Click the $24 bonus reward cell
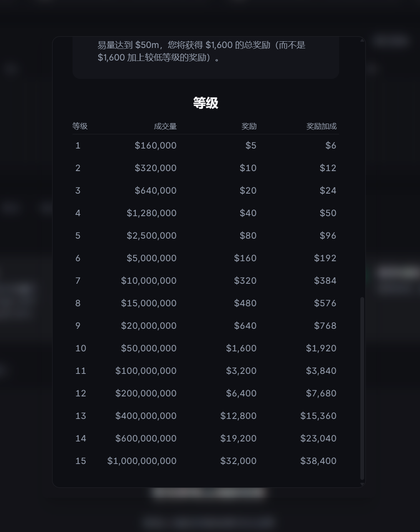This screenshot has width=420, height=532. [328, 191]
